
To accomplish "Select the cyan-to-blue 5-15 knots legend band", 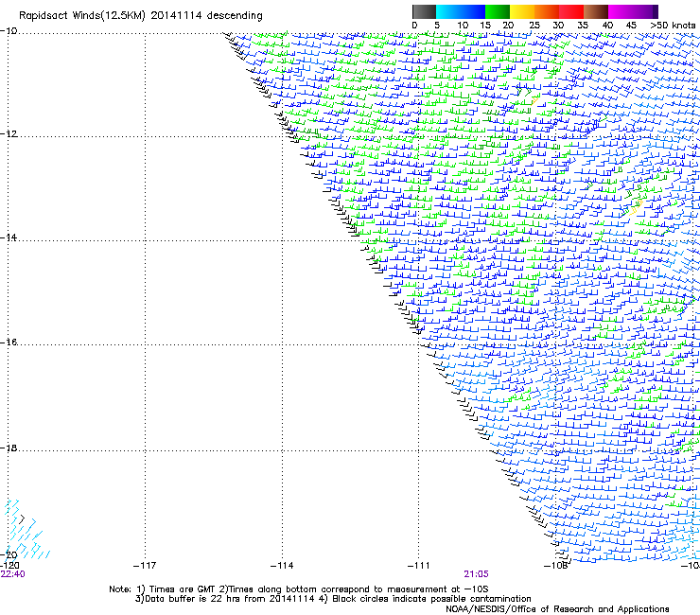I will pos(461,11).
